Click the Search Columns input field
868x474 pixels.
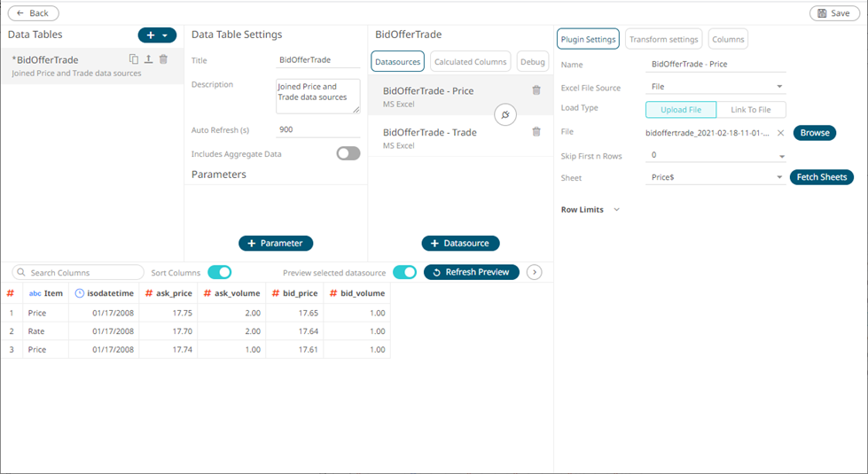[x=78, y=272]
